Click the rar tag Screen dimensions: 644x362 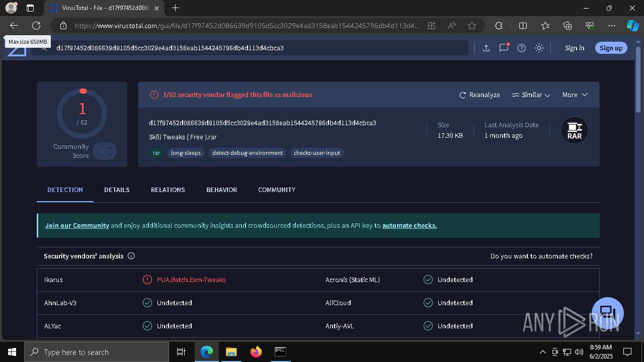coord(156,153)
